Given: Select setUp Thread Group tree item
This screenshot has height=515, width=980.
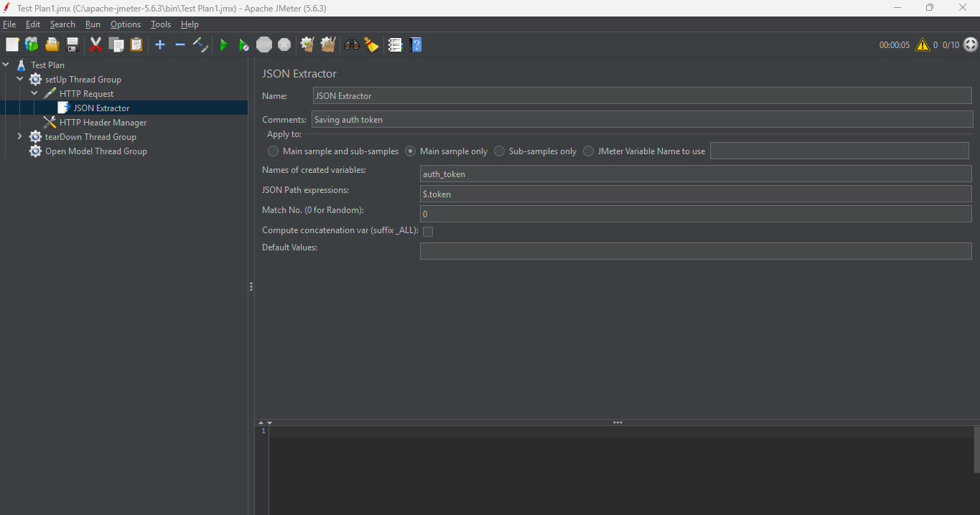Looking at the screenshot, I should 83,79.
